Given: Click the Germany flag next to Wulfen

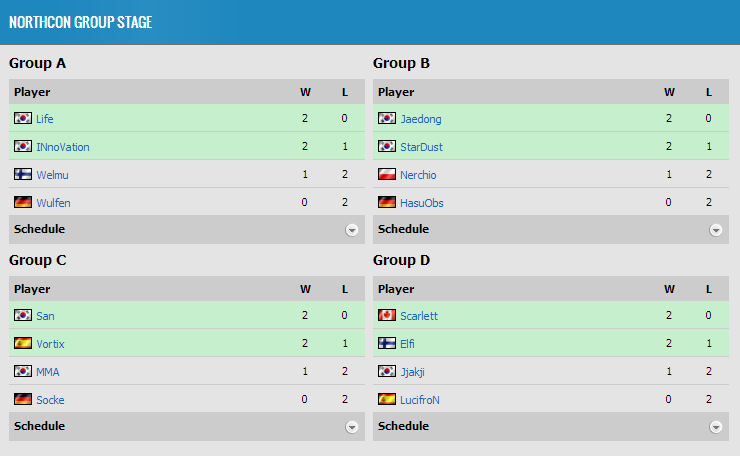Looking at the screenshot, I should tap(22, 203).
